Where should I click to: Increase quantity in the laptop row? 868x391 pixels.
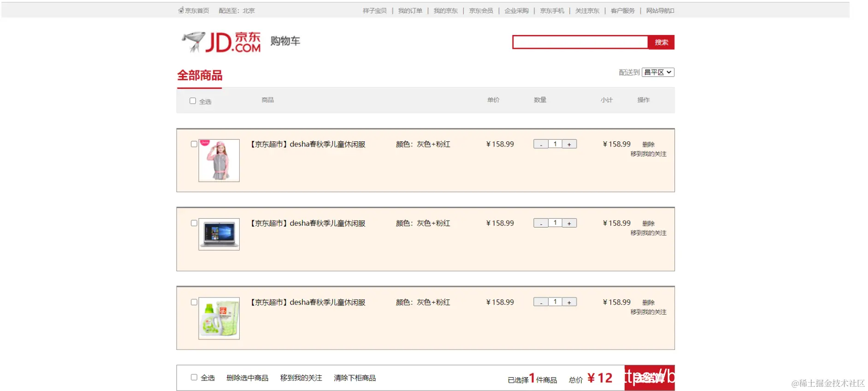(x=569, y=223)
